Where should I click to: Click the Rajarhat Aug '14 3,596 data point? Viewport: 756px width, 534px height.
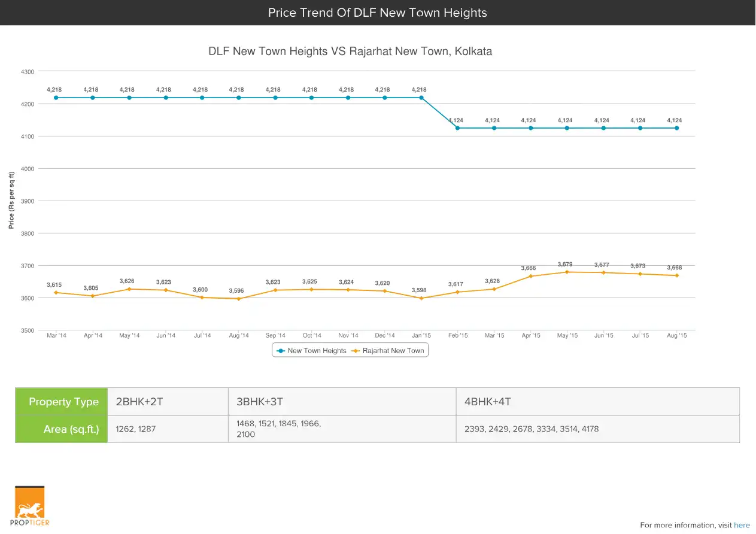point(239,298)
